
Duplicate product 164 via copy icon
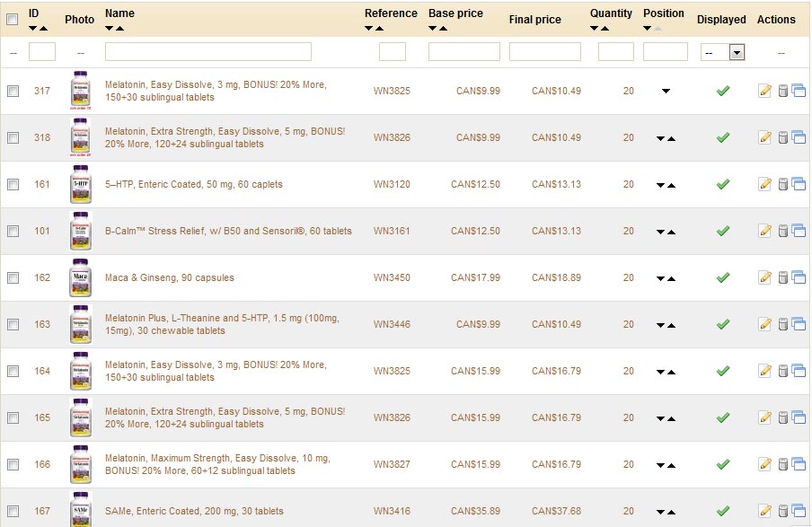[799, 371]
